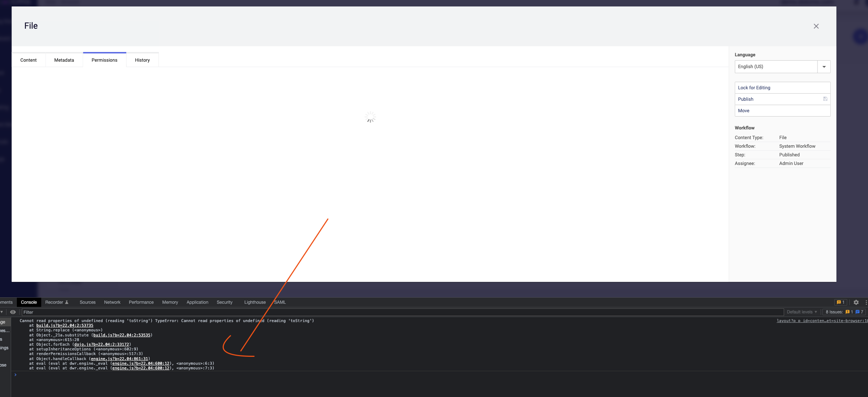Switch to the Lighthouse panel
868x397 pixels.
tap(254, 302)
